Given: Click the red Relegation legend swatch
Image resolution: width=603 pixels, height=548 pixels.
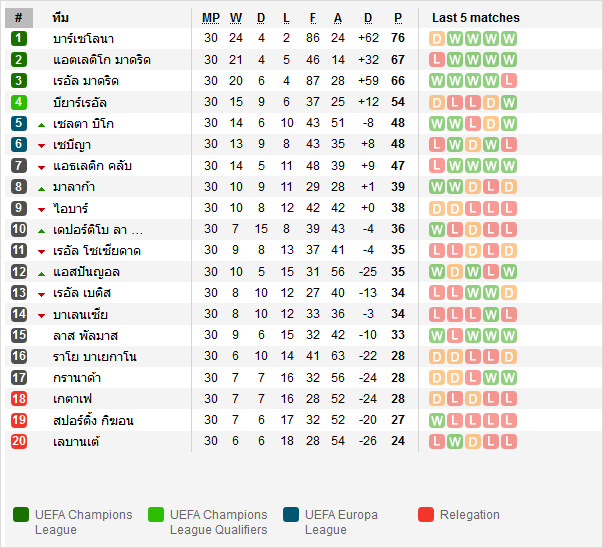Looking at the screenshot, I should point(426,515).
